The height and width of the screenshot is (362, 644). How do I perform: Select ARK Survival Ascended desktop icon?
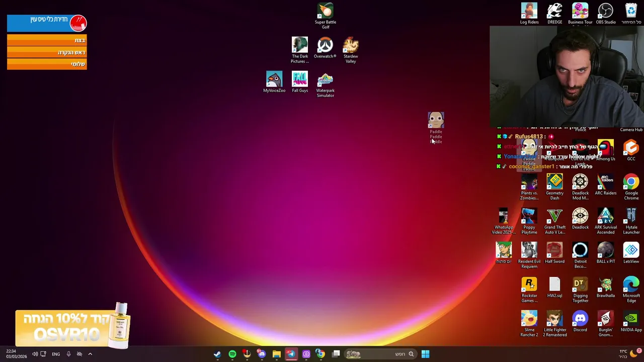tap(606, 221)
